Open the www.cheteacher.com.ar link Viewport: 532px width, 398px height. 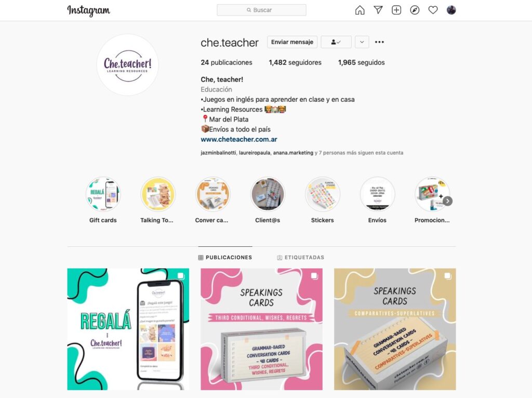239,139
